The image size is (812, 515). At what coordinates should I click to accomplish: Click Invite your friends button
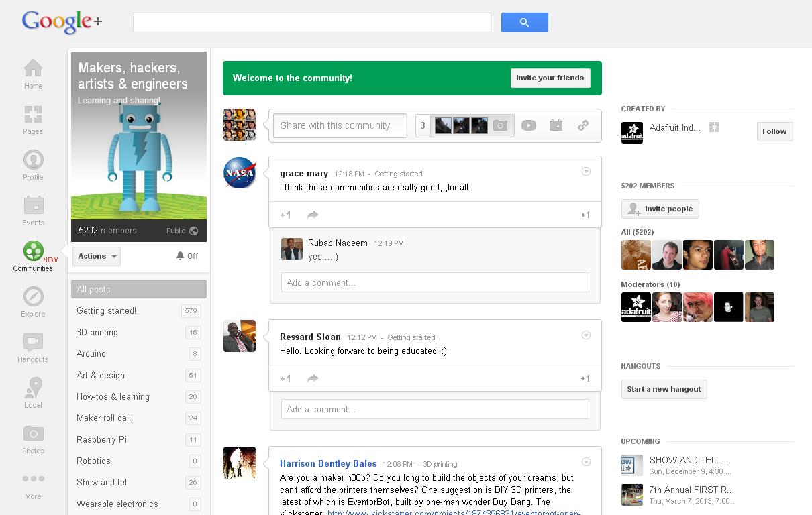pyautogui.click(x=550, y=78)
